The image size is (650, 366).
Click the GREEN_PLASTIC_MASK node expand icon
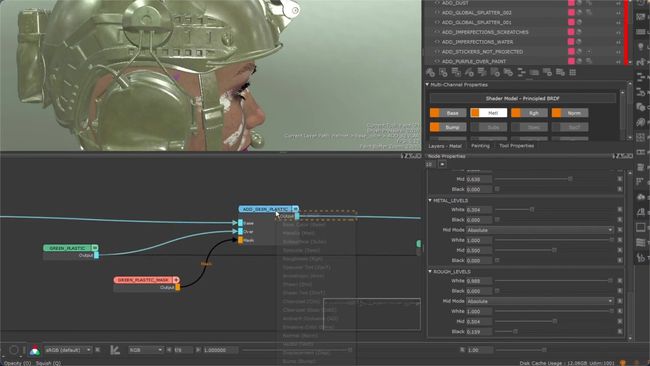pos(177,280)
